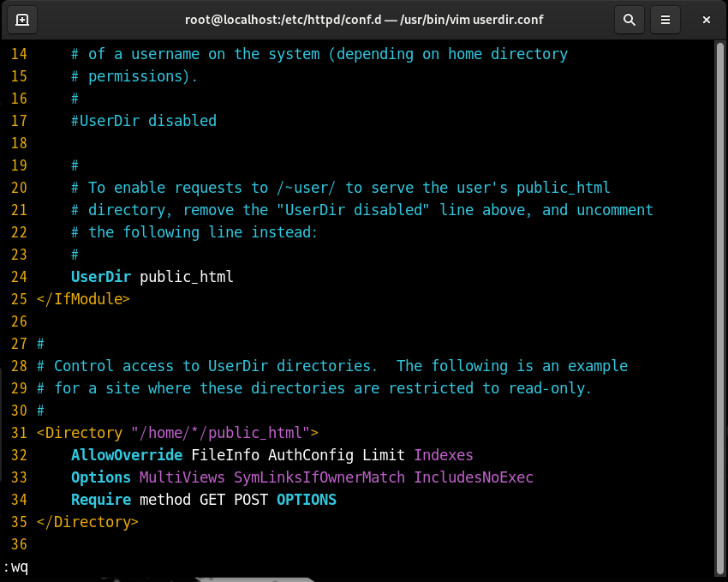
Task: Click 'home directory' on line 14
Action: pyautogui.click(x=508, y=54)
